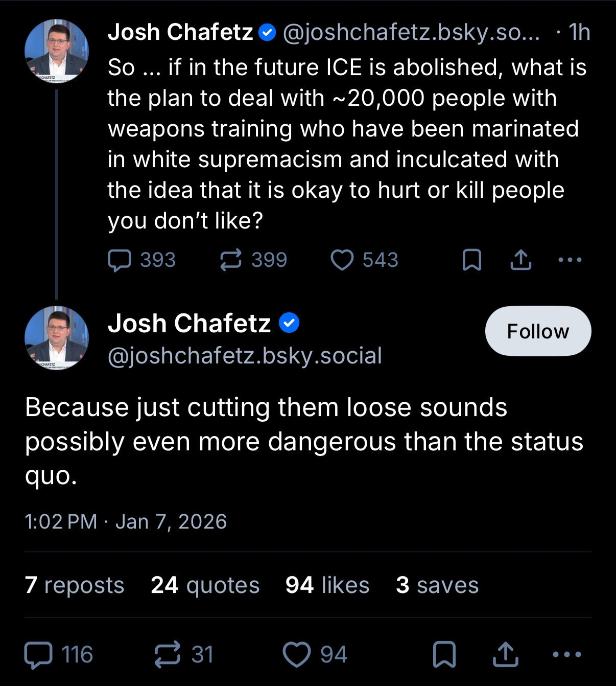Screen dimensions: 616x686
Task: Share the parent post via share icon
Action: (x=521, y=260)
